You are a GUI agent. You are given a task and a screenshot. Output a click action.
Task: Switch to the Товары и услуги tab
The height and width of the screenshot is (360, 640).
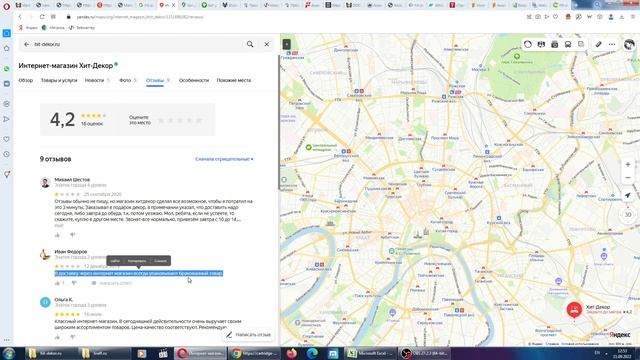(59, 80)
